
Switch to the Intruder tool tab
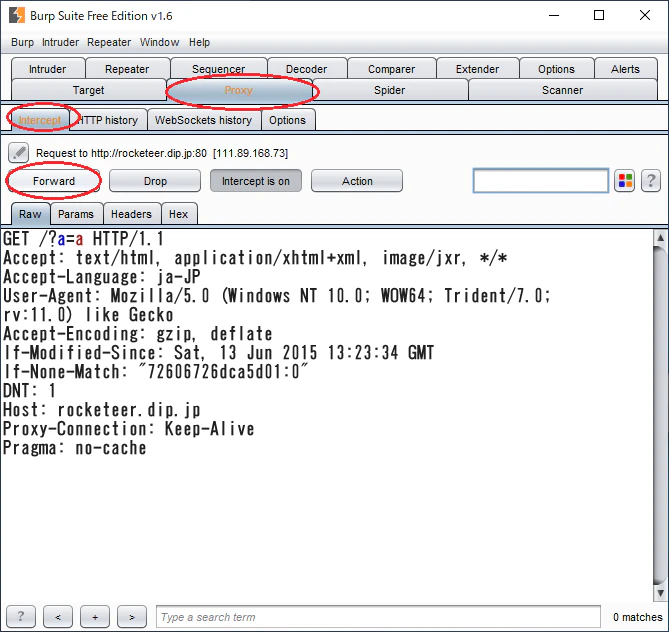47,69
